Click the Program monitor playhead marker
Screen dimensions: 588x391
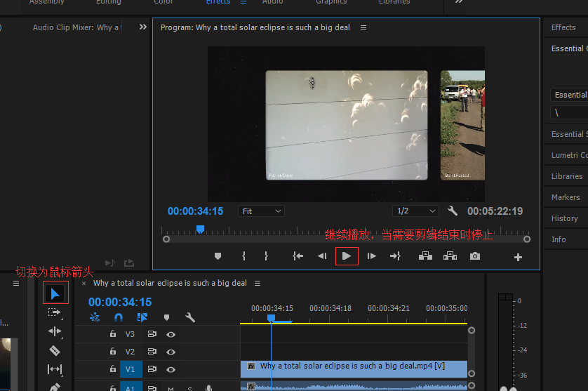200,230
